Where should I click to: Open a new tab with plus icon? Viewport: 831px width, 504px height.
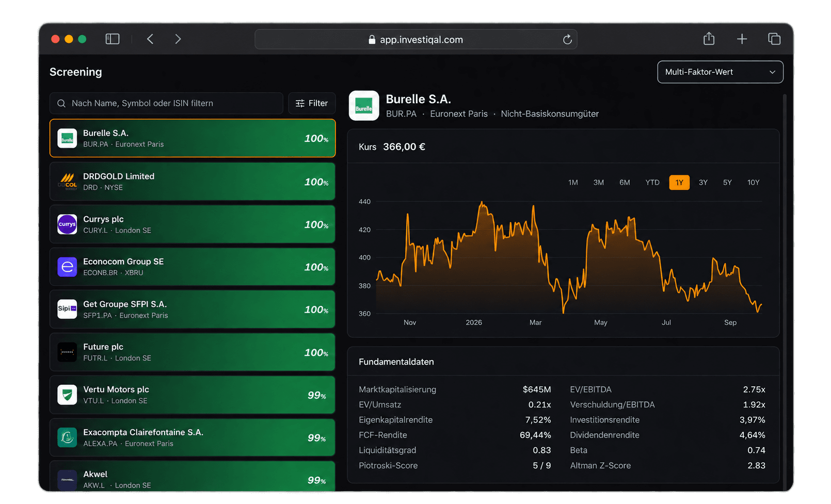[x=742, y=39]
